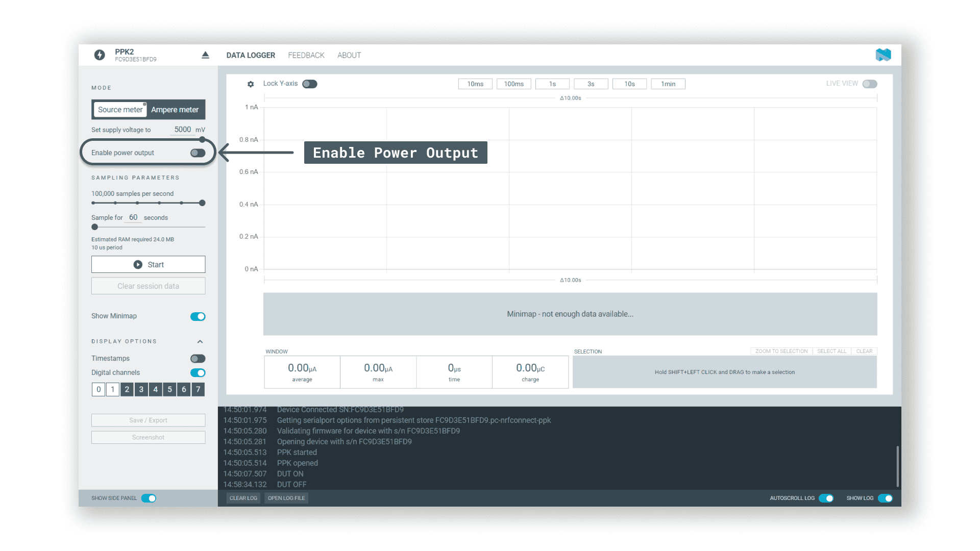Turn off Show Minimap toggle
The height and width of the screenshot is (551, 980).
coord(198,316)
